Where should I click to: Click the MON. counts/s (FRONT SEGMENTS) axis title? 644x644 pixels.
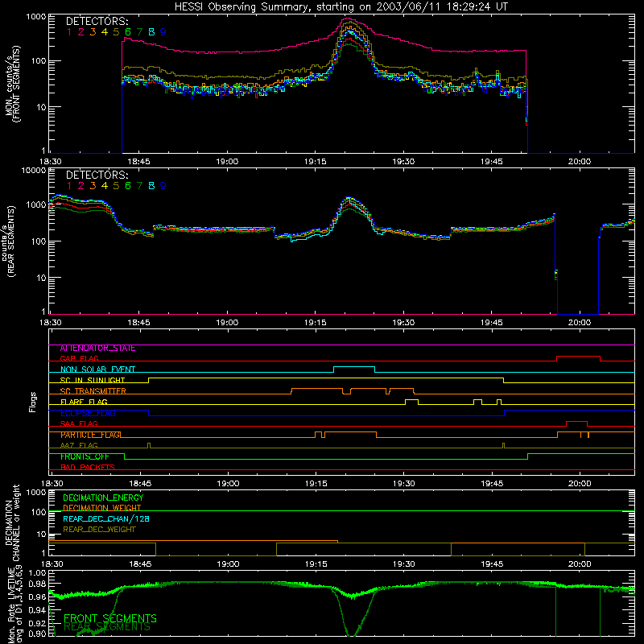click(12, 84)
